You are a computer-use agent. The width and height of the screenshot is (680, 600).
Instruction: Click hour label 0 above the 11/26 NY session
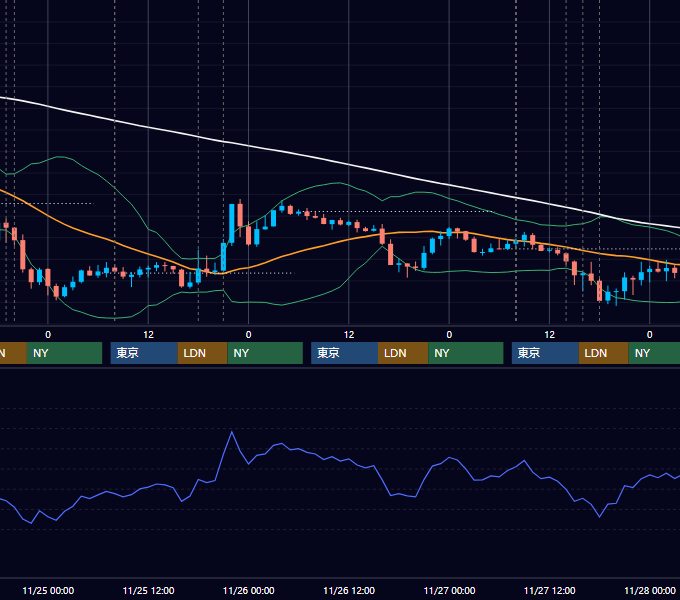(x=248, y=335)
